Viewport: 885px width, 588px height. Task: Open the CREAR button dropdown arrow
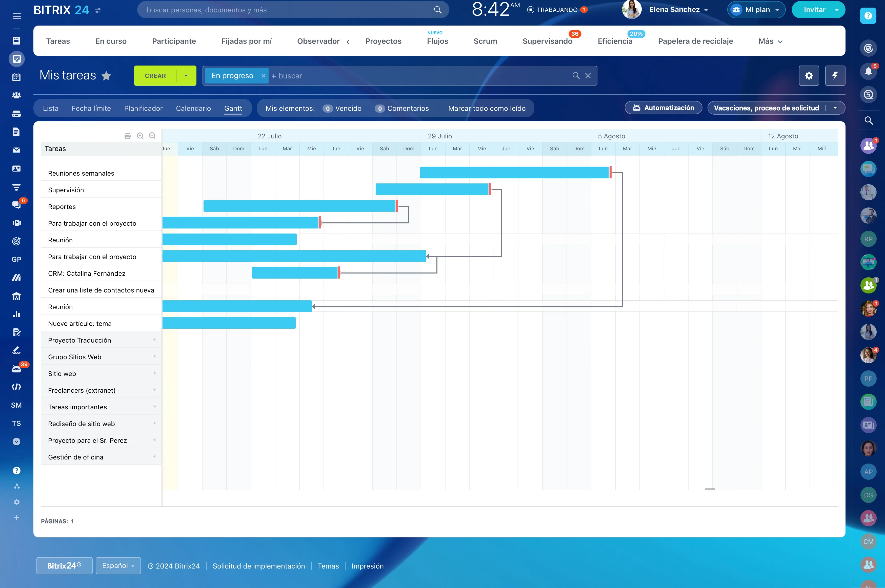coord(186,75)
